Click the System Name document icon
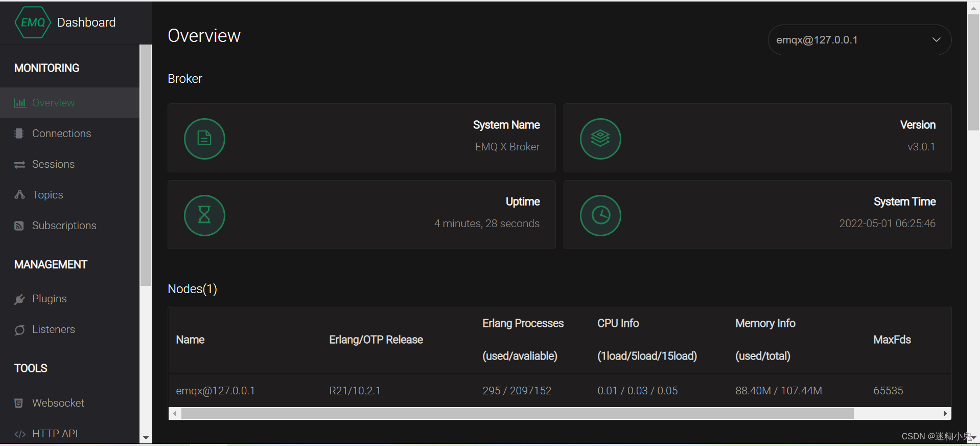The height and width of the screenshot is (446, 980). (204, 139)
